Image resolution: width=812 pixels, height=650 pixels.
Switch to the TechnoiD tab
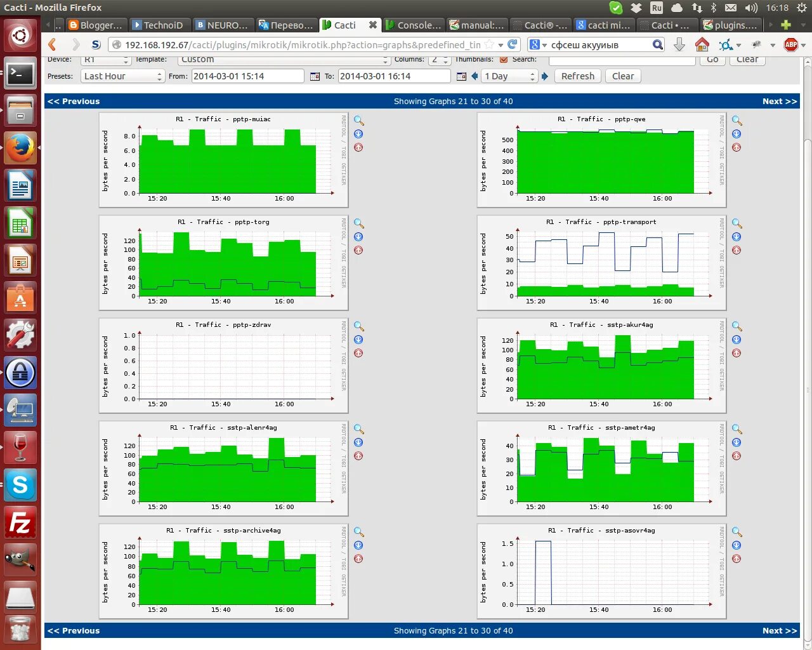click(x=159, y=25)
